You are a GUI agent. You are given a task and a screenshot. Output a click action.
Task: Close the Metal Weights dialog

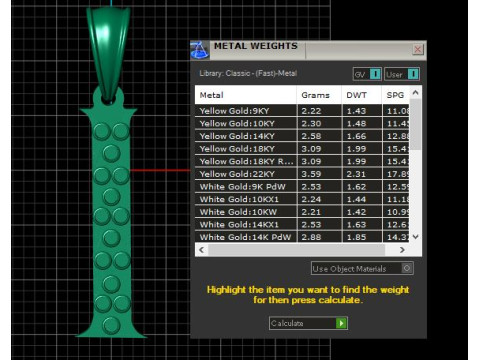click(417, 49)
